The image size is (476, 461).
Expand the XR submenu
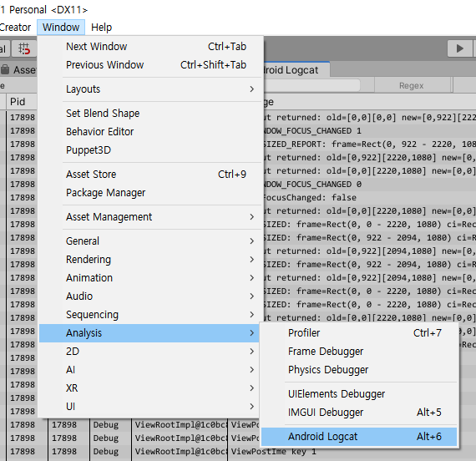point(149,388)
